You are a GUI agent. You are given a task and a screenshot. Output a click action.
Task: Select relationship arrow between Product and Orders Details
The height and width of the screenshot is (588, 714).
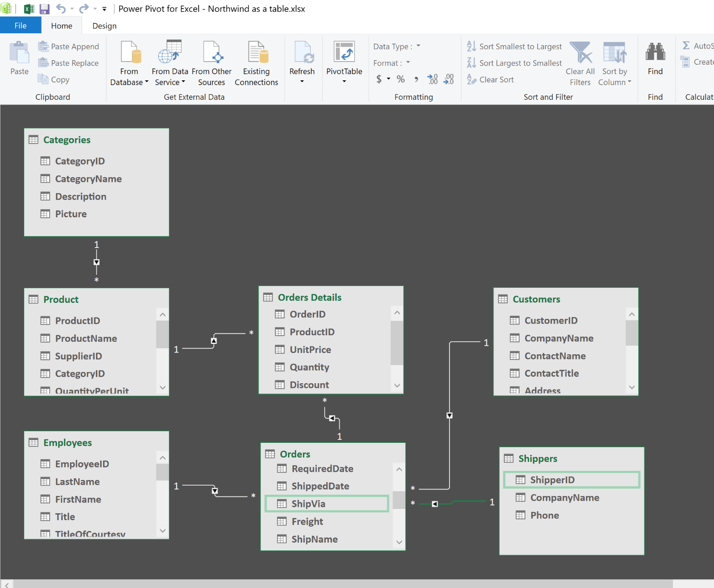tap(214, 341)
